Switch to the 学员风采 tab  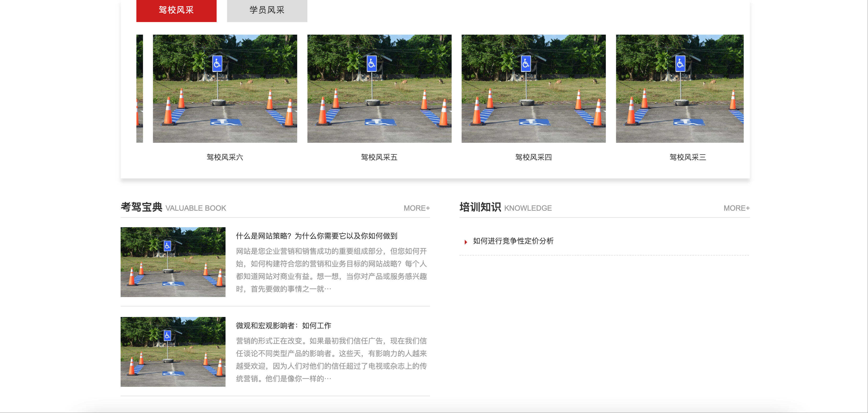(x=267, y=10)
